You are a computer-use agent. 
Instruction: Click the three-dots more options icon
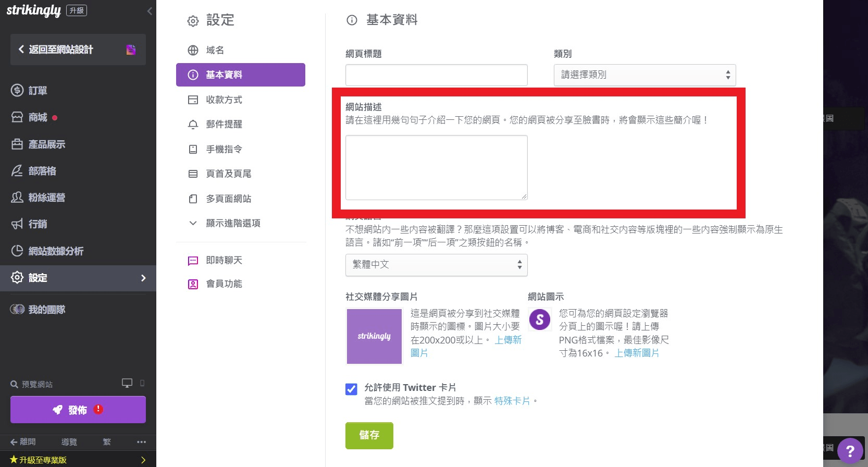point(141,442)
